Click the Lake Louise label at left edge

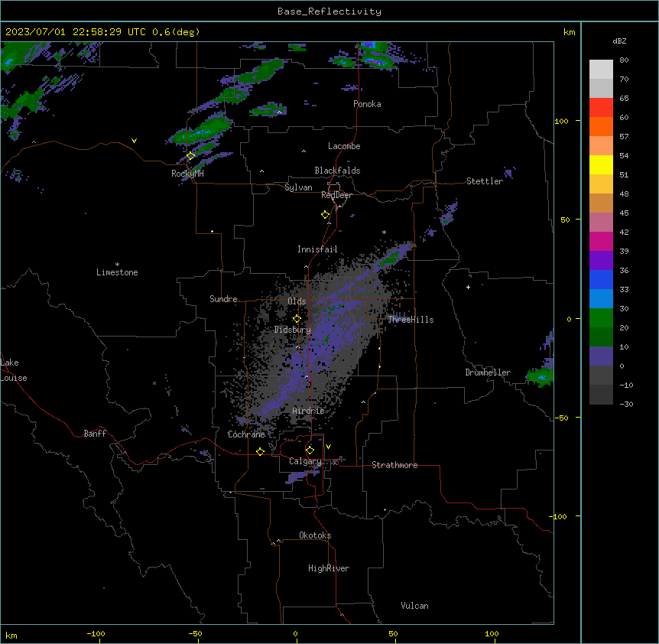pyautogui.click(x=14, y=370)
